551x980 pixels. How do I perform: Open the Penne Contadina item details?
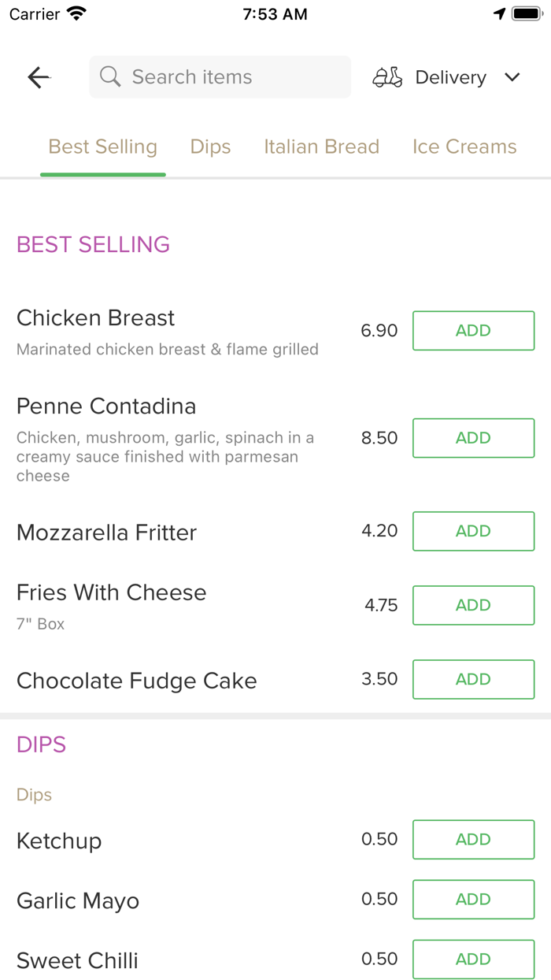[x=106, y=406]
